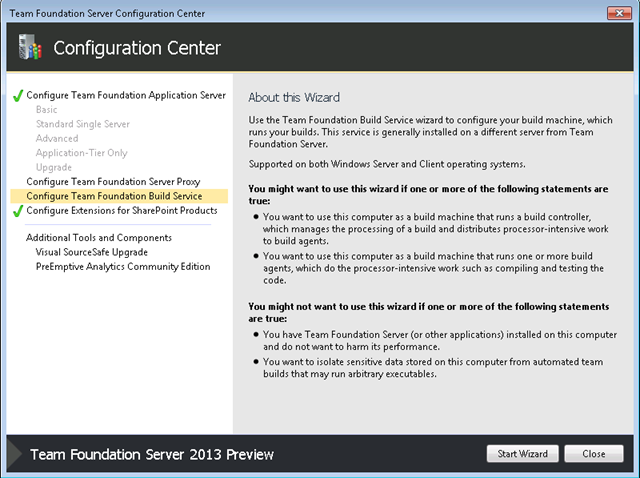Click Additional Tools and Components heading
This screenshot has width=640, height=478.
pyautogui.click(x=99, y=238)
